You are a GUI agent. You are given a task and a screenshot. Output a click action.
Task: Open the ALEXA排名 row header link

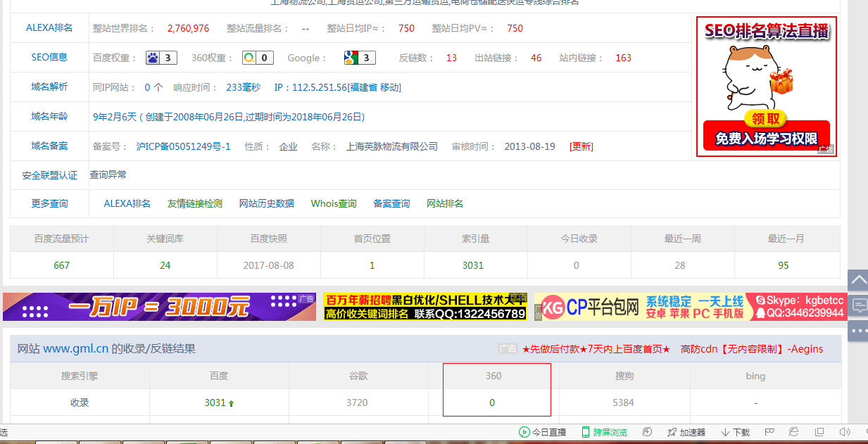[49, 28]
